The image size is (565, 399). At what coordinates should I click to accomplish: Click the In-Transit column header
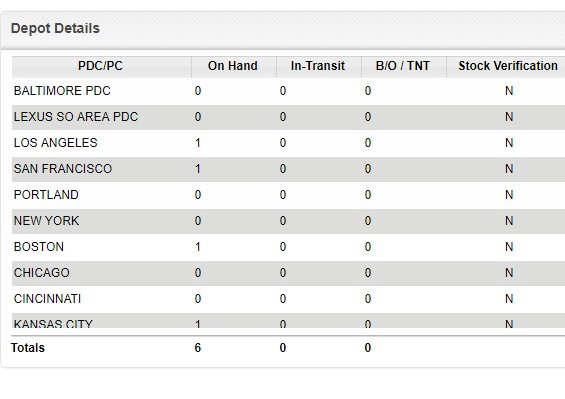(x=318, y=66)
